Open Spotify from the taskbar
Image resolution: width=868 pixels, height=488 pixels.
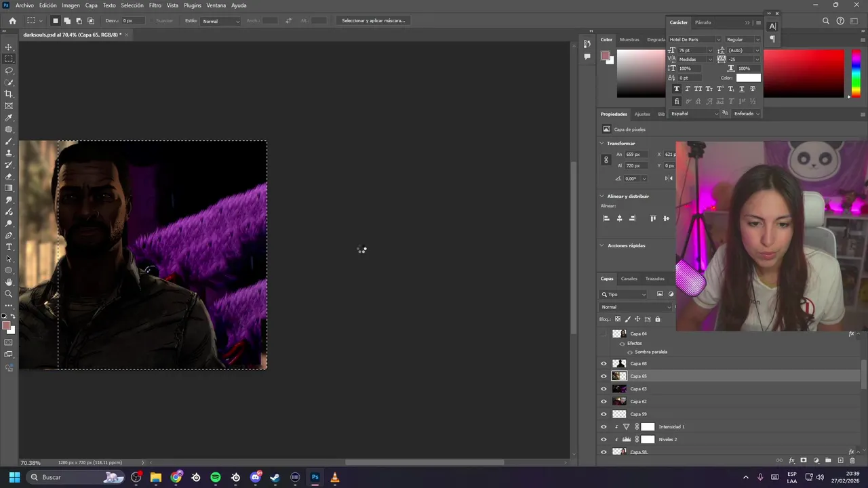[x=216, y=477]
